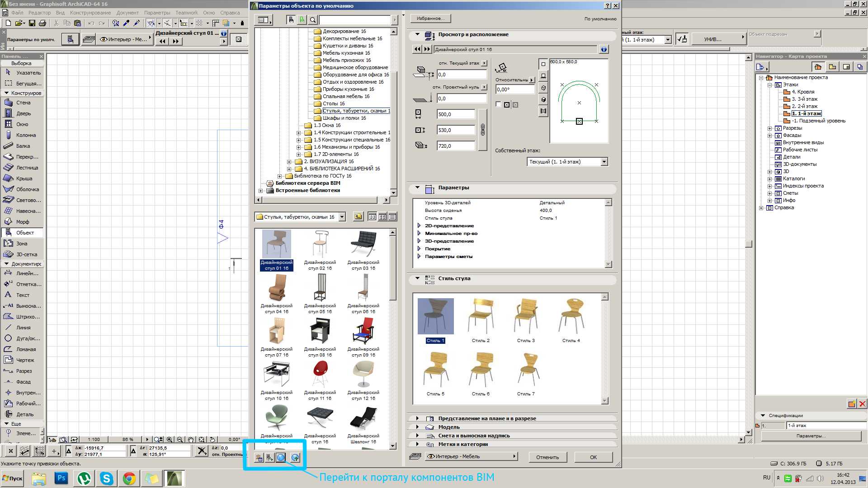The height and width of the screenshot is (488, 868).
Task: Click the Rotate object icon in preview
Action: [502, 68]
